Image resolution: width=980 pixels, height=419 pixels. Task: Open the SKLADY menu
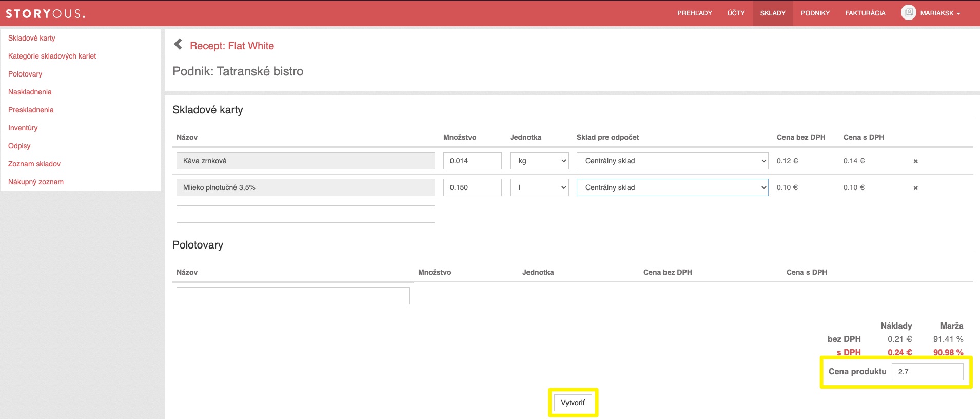pos(773,13)
